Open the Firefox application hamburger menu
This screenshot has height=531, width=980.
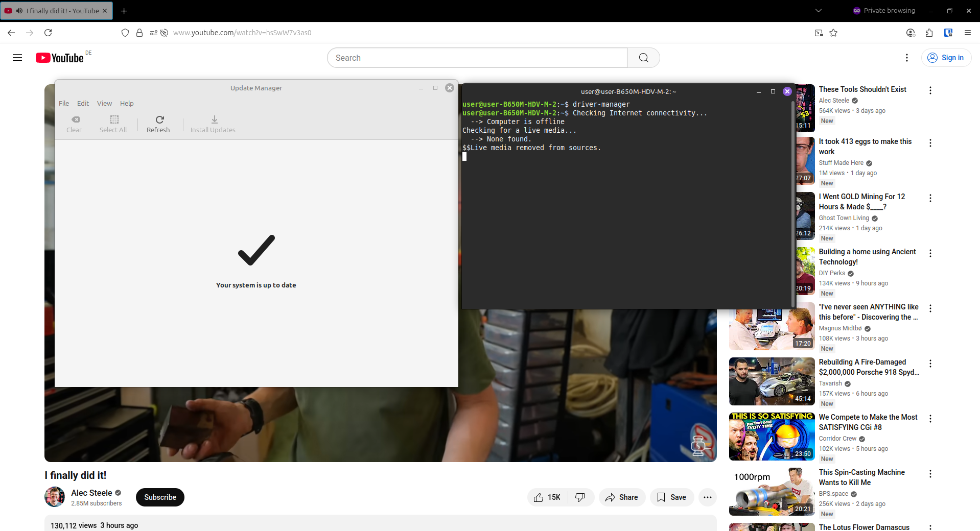(968, 33)
